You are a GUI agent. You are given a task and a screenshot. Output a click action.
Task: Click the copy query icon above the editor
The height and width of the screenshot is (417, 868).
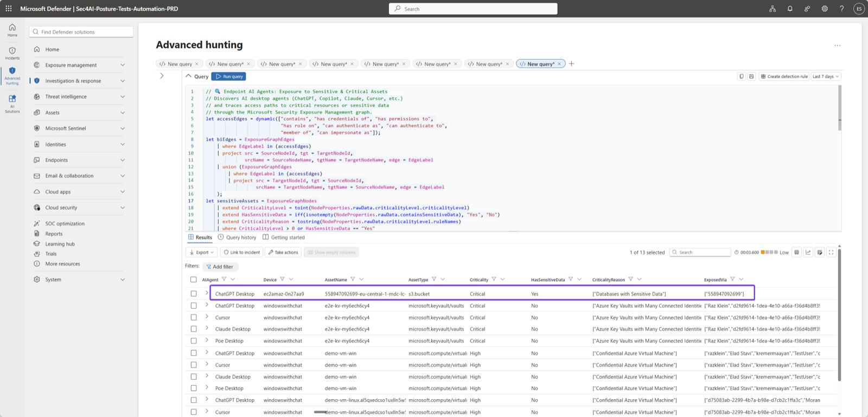point(742,76)
